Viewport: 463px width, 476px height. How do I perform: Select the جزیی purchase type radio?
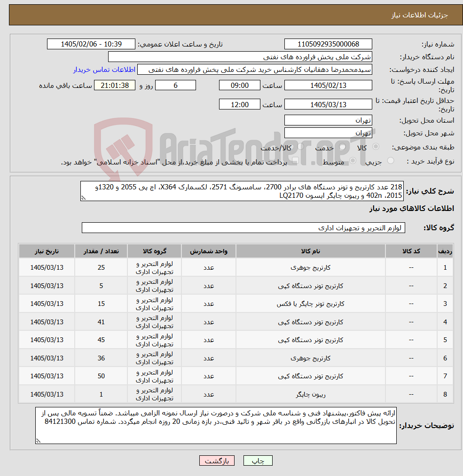coord(391,160)
